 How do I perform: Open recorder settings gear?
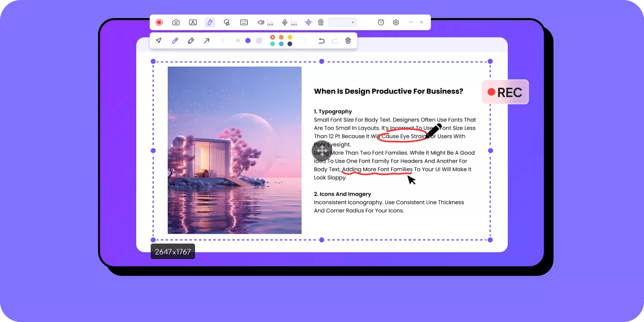click(x=396, y=22)
